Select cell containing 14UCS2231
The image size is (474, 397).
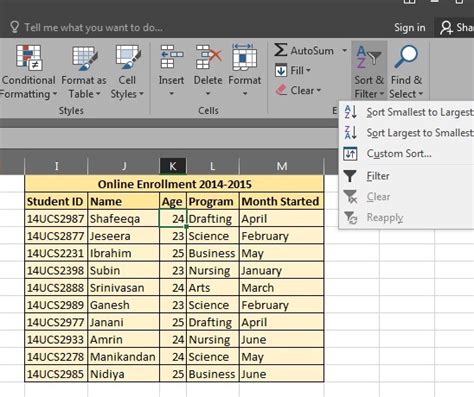[x=56, y=253]
